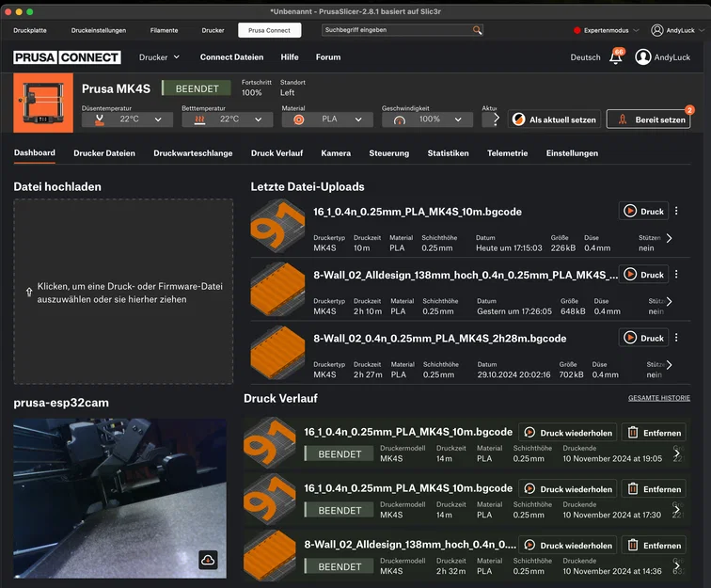Open Kamera tab

coord(336,153)
